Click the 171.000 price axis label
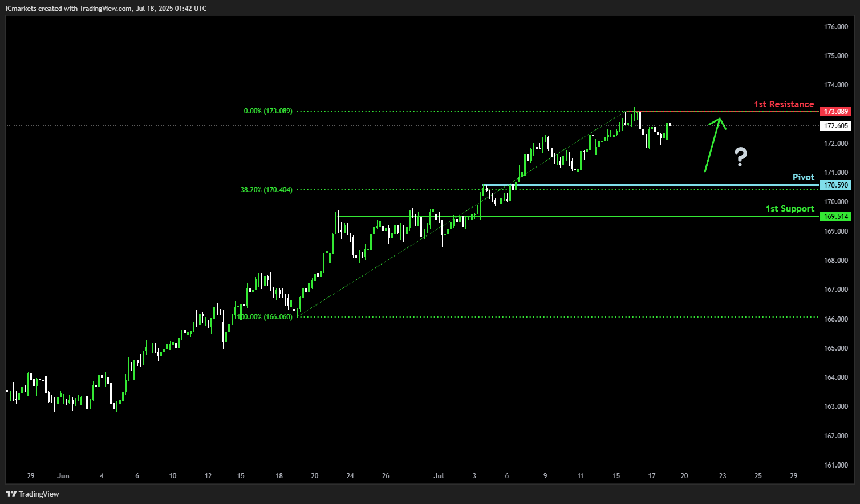This screenshot has height=504, width=860. point(836,173)
